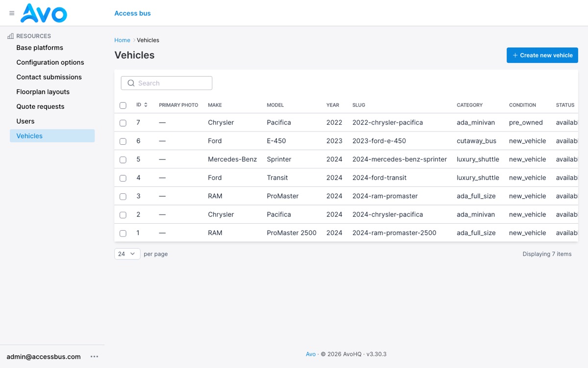Click the Avo link in the footer
Screen dimensions: 588x368
click(311, 354)
